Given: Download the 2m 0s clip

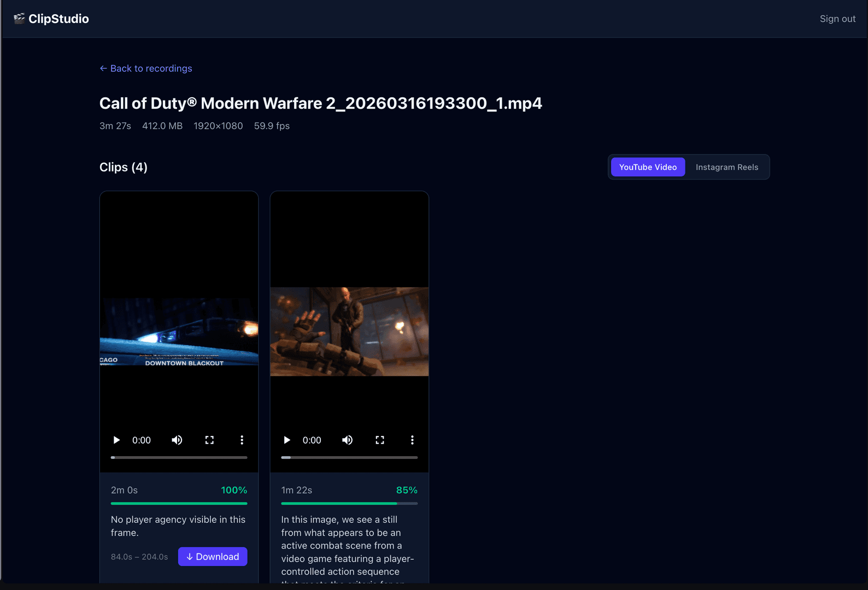Looking at the screenshot, I should point(213,557).
